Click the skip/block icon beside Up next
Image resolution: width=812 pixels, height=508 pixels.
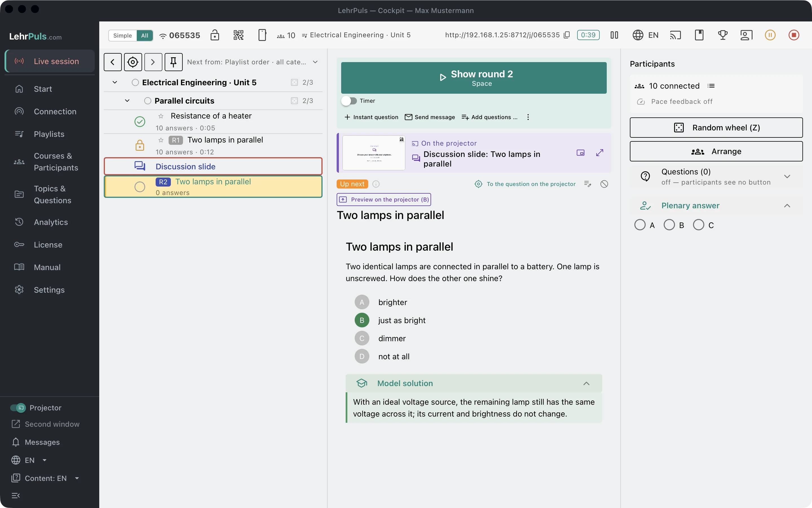point(604,184)
